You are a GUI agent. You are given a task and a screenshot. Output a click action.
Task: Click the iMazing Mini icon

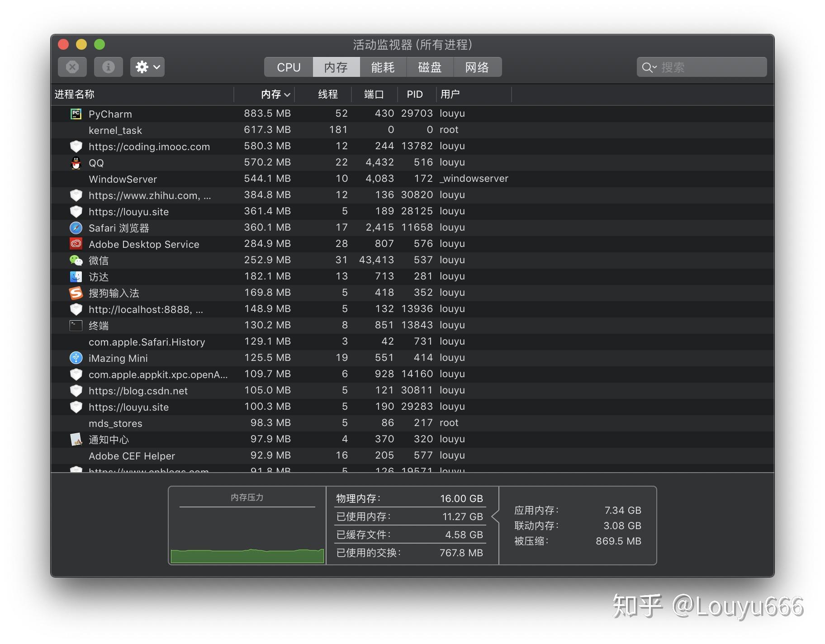76,358
